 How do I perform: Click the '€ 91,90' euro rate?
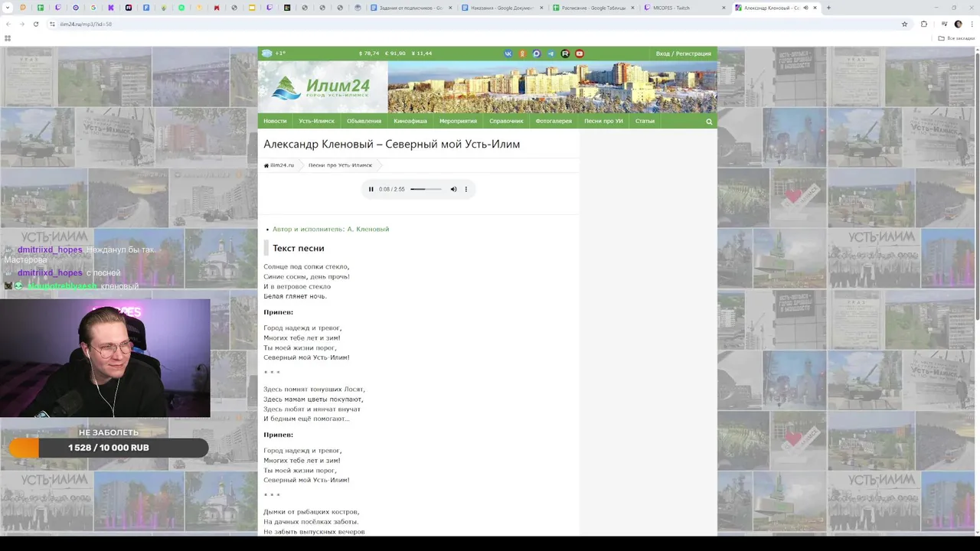[x=395, y=54]
